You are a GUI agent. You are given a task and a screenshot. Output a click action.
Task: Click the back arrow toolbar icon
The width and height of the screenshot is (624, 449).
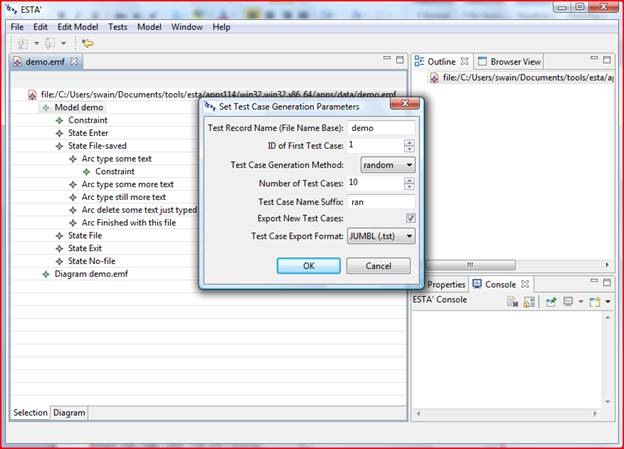tap(88, 43)
